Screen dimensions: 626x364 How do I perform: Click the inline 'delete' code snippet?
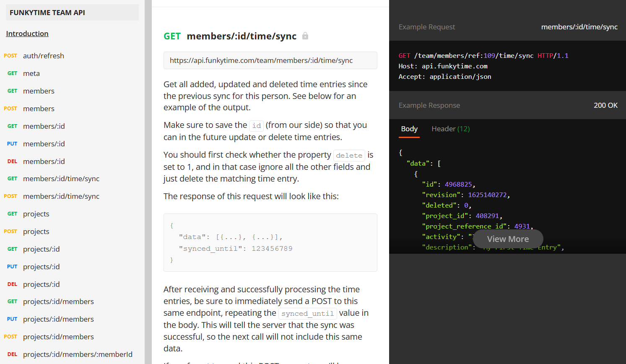349,155
